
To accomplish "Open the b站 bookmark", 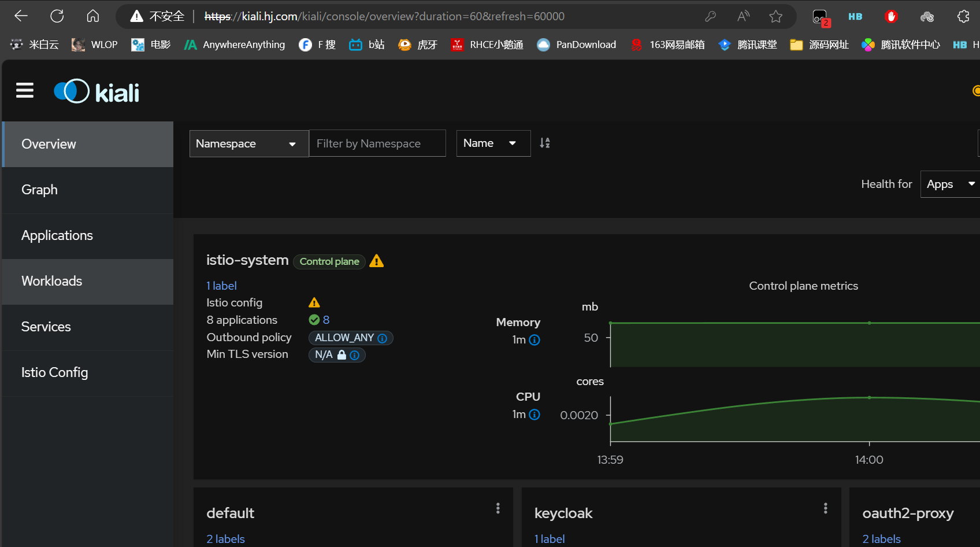I will coord(367,45).
